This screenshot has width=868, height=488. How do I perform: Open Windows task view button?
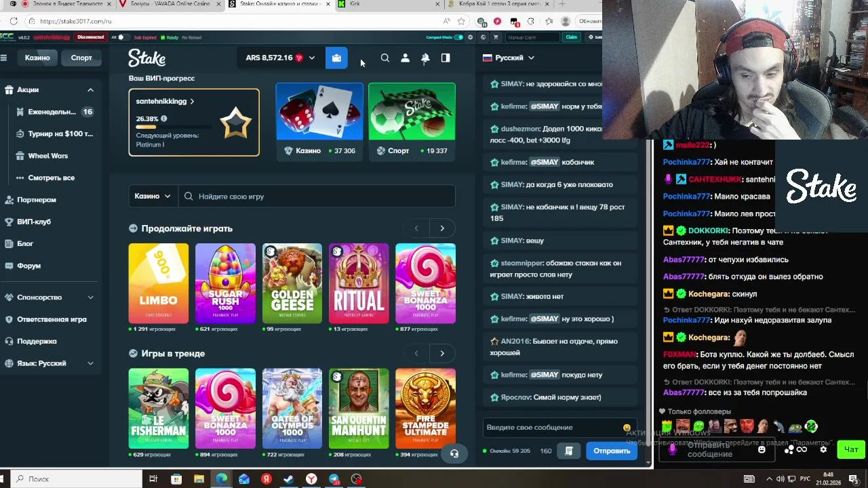click(x=153, y=479)
